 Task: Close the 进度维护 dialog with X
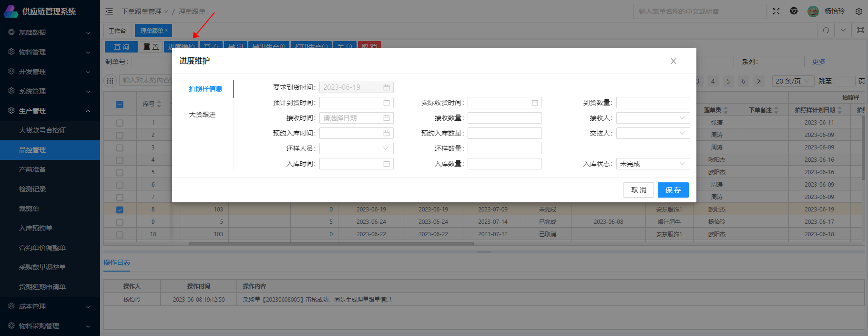point(673,61)
